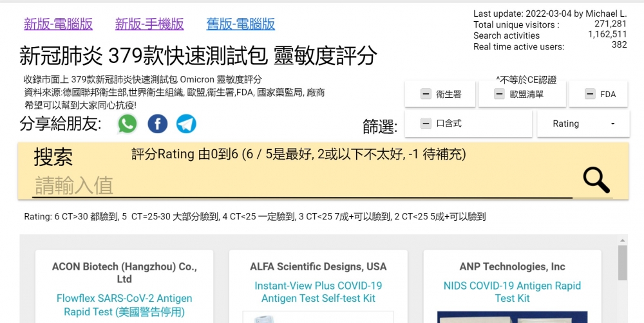Share via the Telegram icon
This screenshot has width=644, height=323.
pyautogui.click(x=186, y=124)
